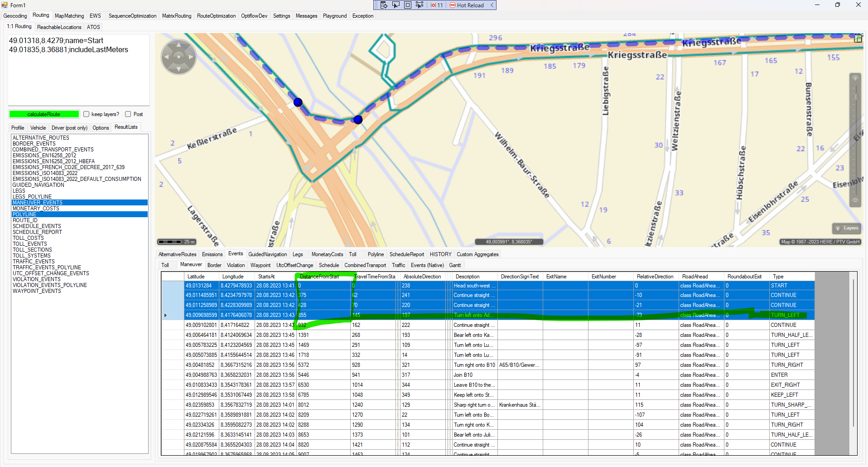
Task: Switch to the MapMatching tab
Action: [69, 16]
